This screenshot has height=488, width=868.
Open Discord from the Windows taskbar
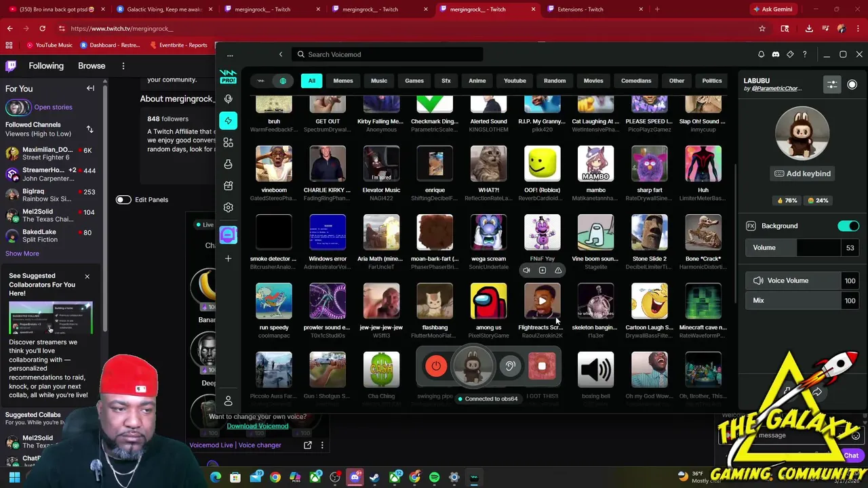(355, 478)
